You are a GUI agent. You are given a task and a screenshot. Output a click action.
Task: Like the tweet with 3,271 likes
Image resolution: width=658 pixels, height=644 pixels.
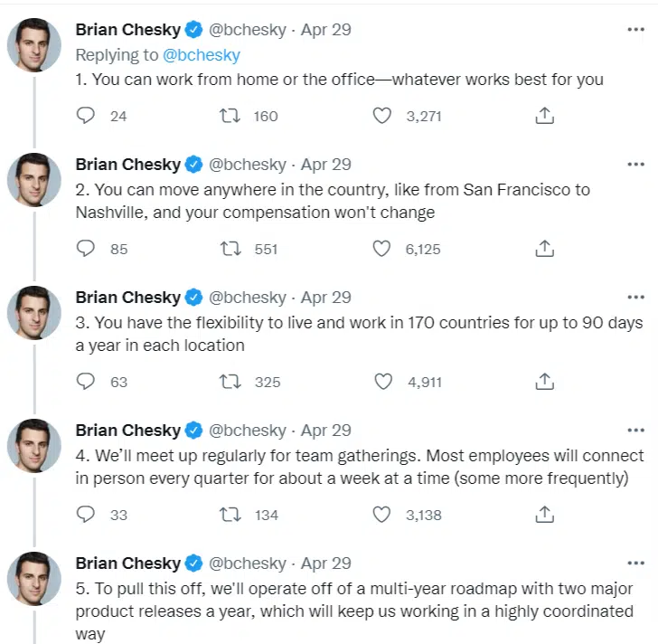pyautogui.click(x=382, y=116)
